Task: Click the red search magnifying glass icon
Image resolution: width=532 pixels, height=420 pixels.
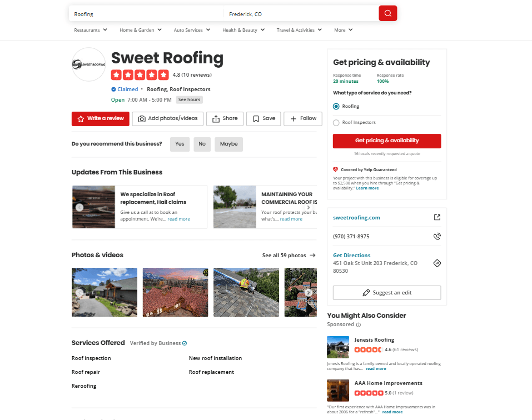Action: pyautogui.click(x=387, y=13)
